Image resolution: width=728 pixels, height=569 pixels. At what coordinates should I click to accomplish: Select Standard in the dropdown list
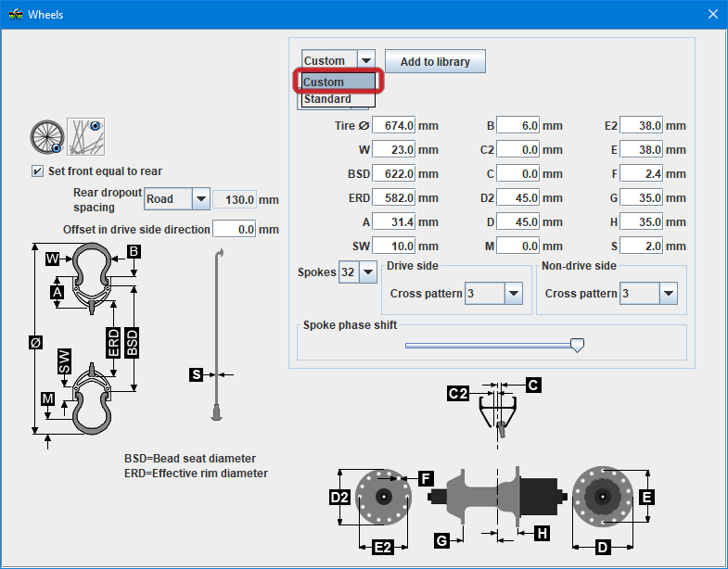pos(338,99)
